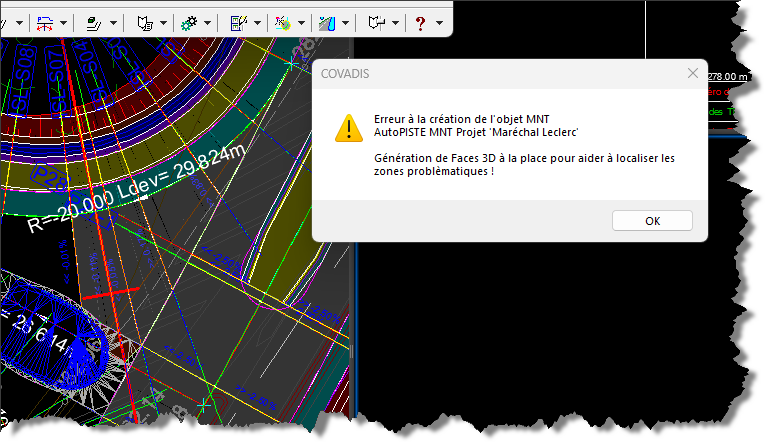Click the colorful point selection icon
The image size is (765, 442).
pyautogui.click(x=282, y=23)
